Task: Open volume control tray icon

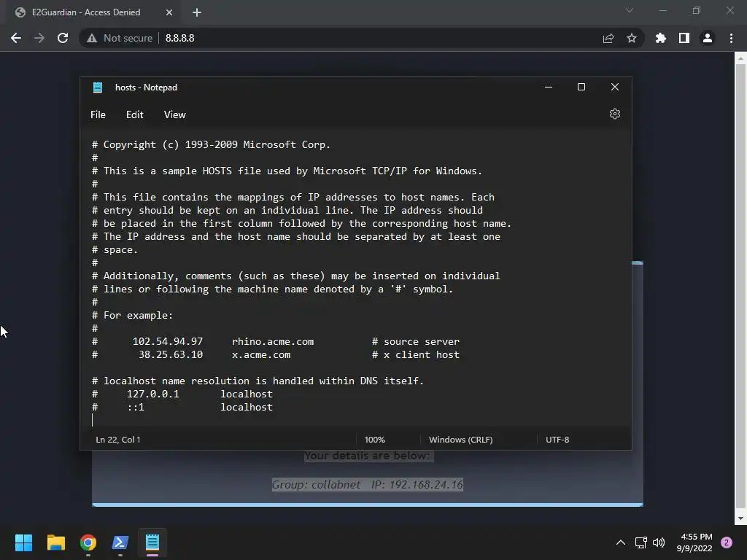Action: (659, 542)
